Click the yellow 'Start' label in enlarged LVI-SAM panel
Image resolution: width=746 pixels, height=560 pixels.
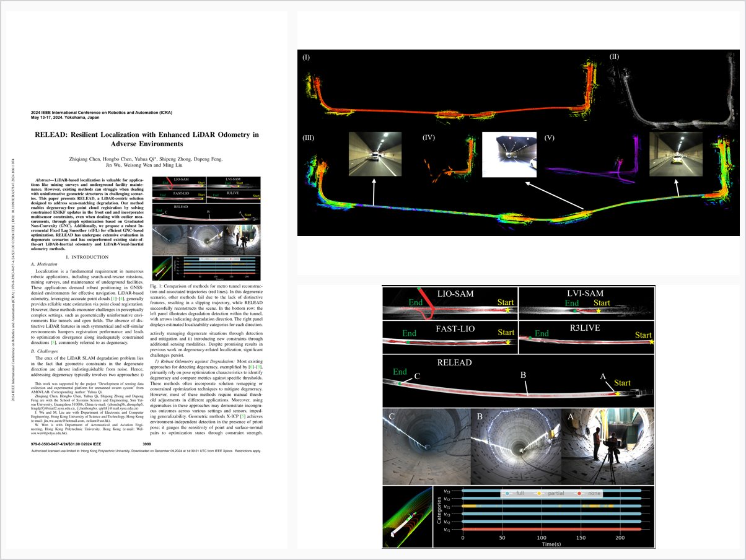click(602, 303)
